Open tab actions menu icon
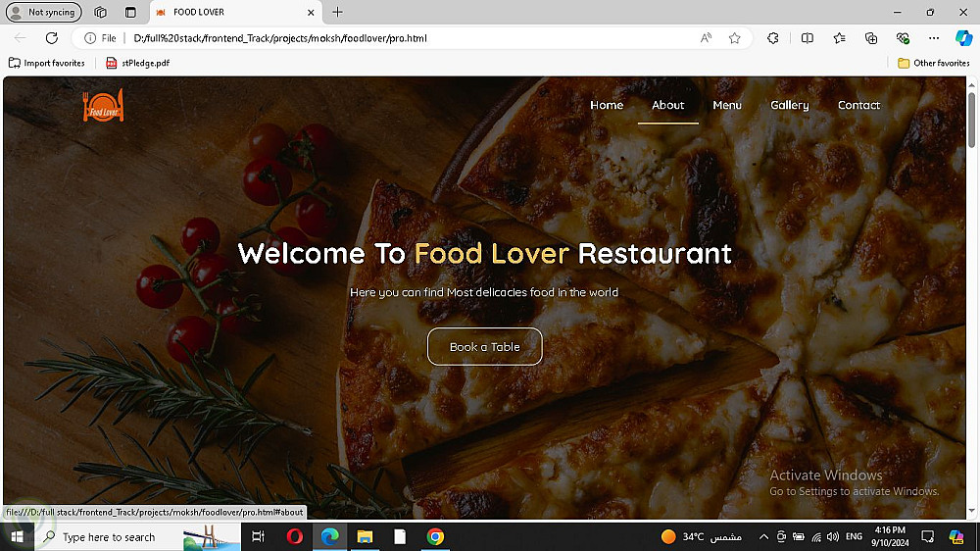Image resolution: width=980 pixels, height=551 pixels. point(130,12)
